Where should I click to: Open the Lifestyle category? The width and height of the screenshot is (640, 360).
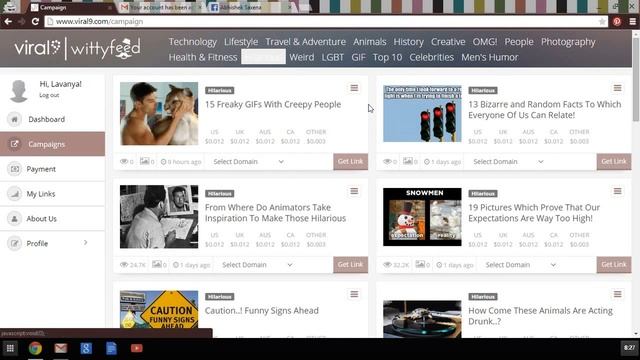click(x=241, y=42)
